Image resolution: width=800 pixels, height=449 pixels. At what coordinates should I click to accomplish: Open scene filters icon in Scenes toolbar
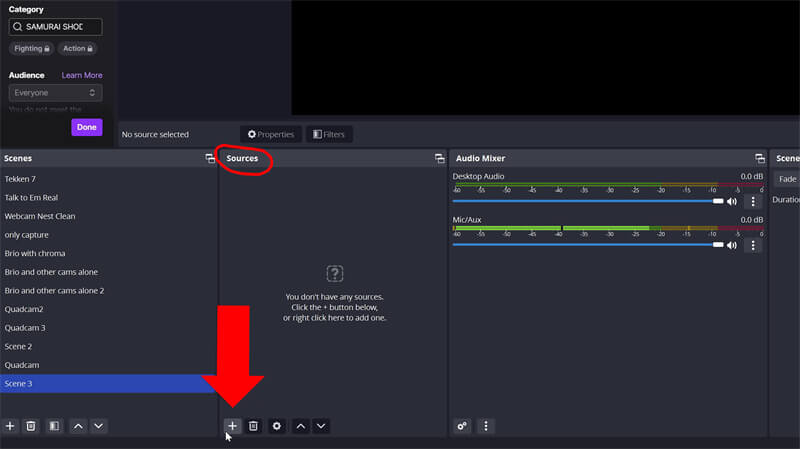[x=54, y=426]
